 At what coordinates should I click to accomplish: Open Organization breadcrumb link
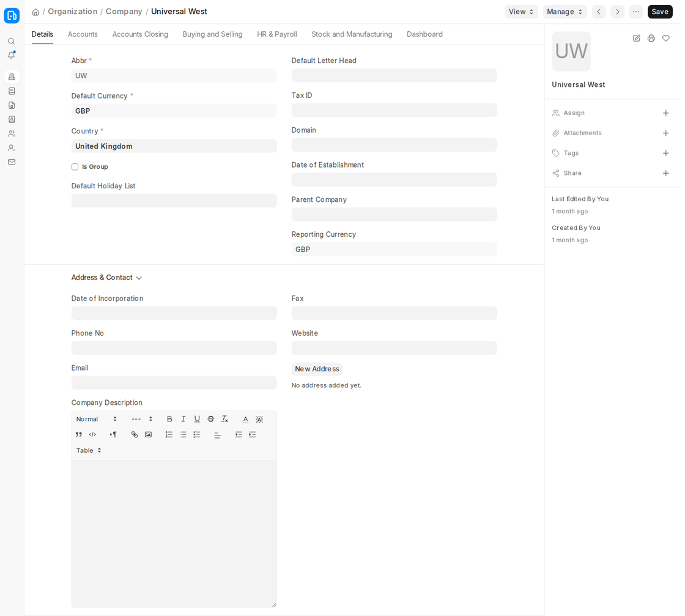tap(73, 12)
